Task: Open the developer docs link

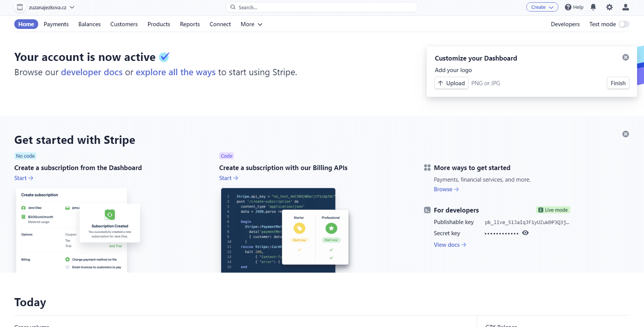Action: click(92, 72)
